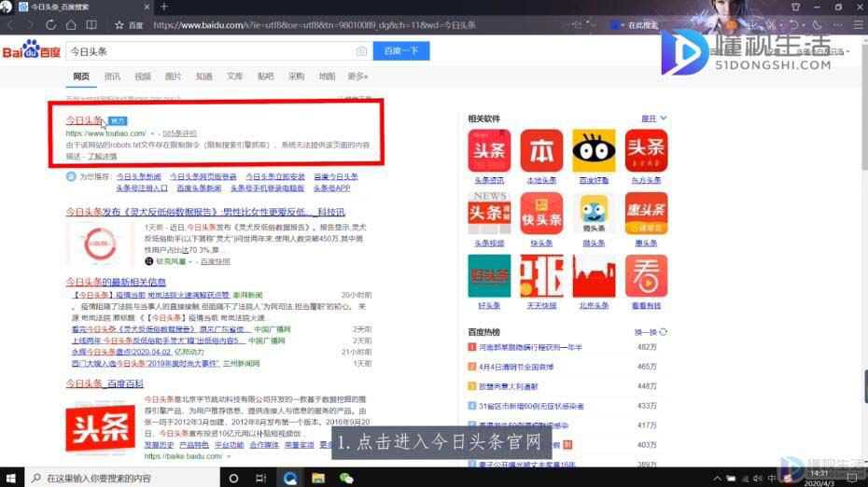Click the red 头条 encyclopedia thumbnail
The image size is (868, 487).
(100, 428)
